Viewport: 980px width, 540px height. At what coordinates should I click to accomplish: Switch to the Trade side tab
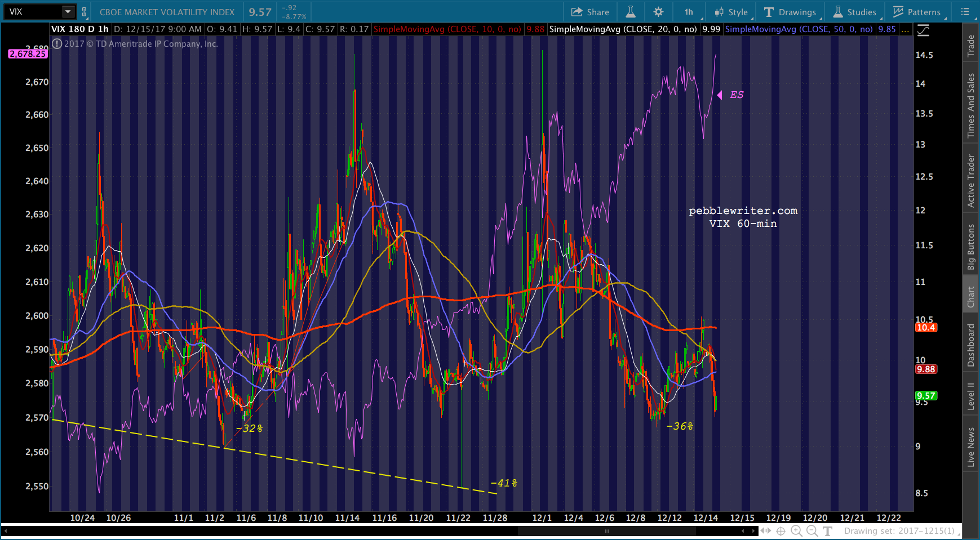(x=970, y=46)
